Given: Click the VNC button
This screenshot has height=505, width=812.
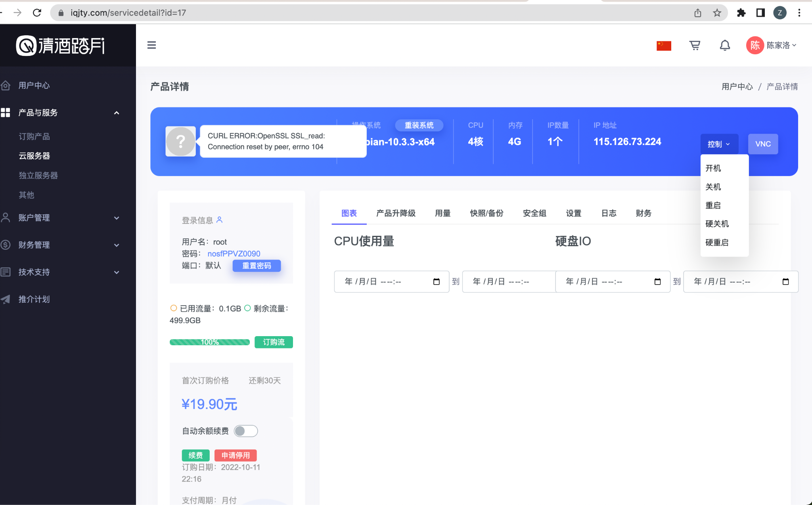Looking at the screenshot, I should click(763, 144).
